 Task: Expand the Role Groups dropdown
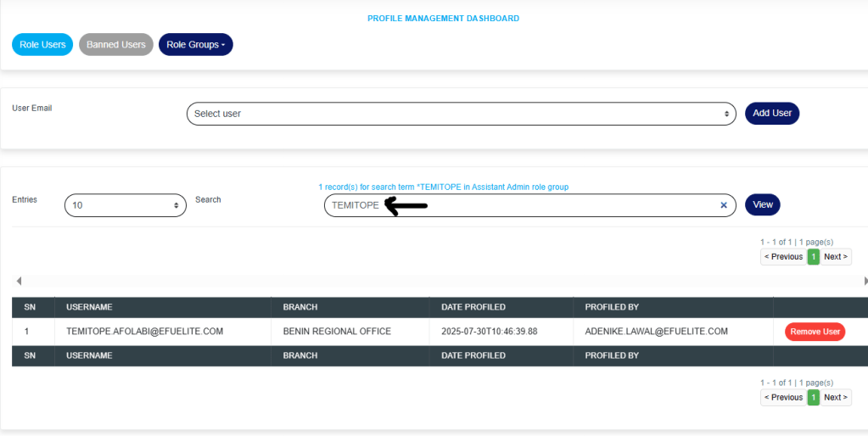click(x=195, y=44)
